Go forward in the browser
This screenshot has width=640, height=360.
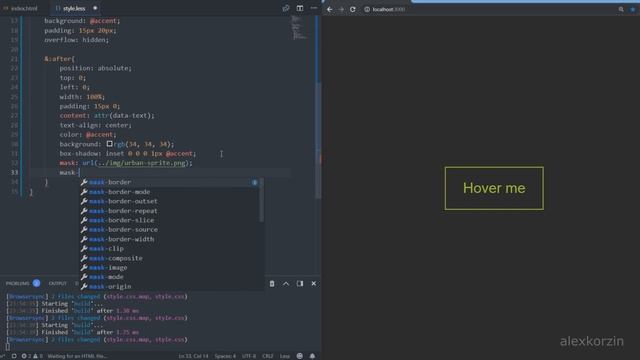[341, 9]
